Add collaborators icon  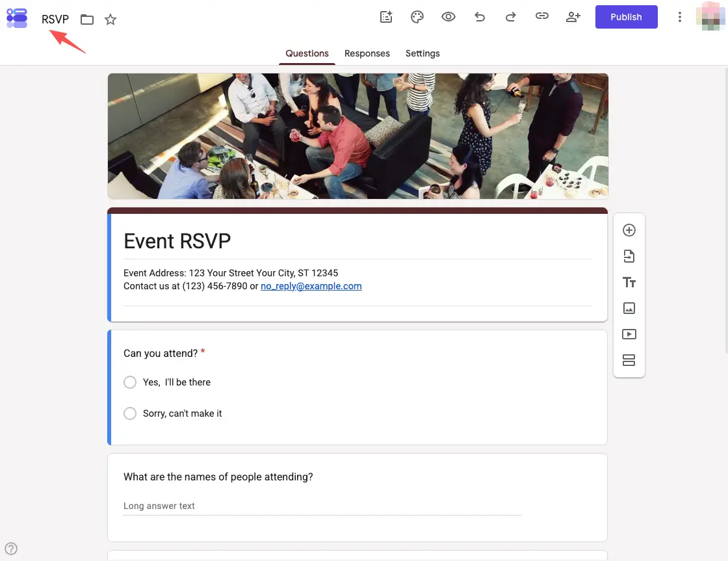573,17
